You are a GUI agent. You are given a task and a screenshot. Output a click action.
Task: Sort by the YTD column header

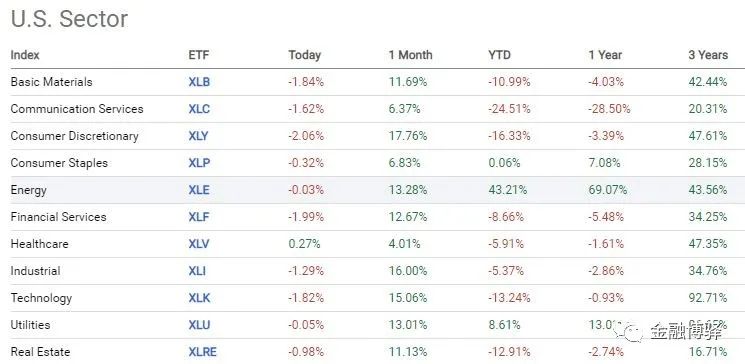coord(499,55)
